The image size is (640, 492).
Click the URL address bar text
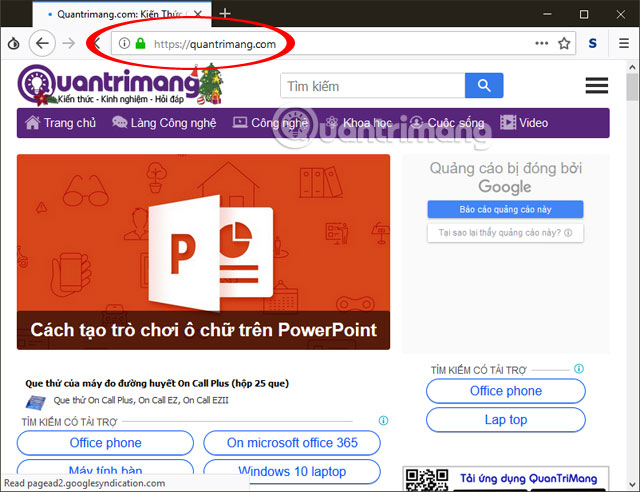(x=215, y=44)
